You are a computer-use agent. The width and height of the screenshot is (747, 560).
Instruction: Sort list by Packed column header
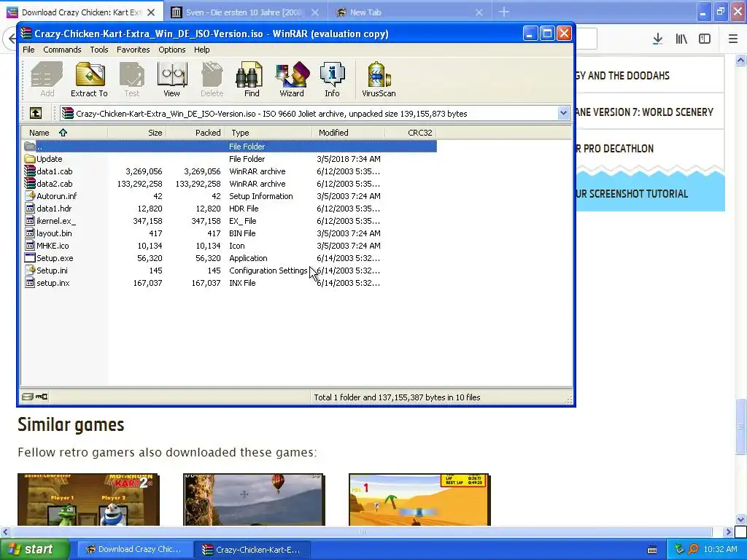coord(196,133)
